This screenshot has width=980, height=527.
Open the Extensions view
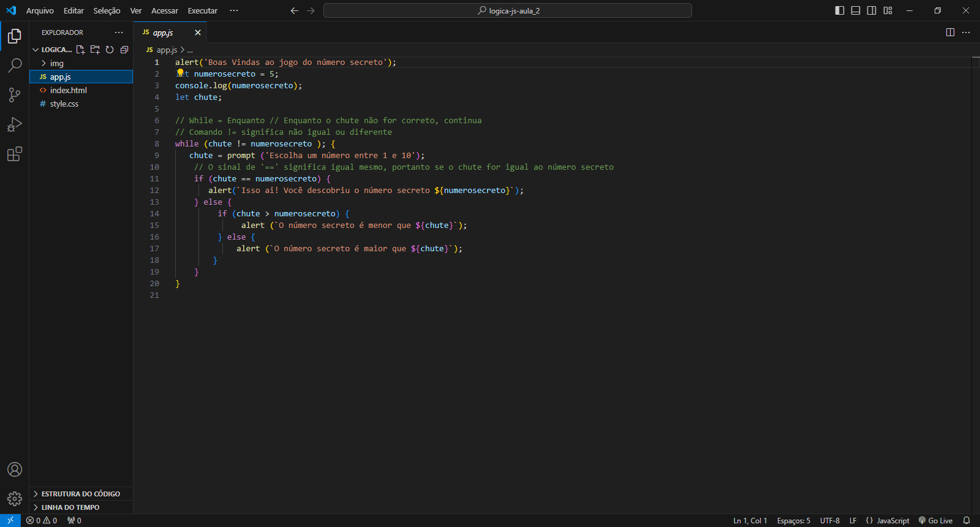tap(15, 154)
